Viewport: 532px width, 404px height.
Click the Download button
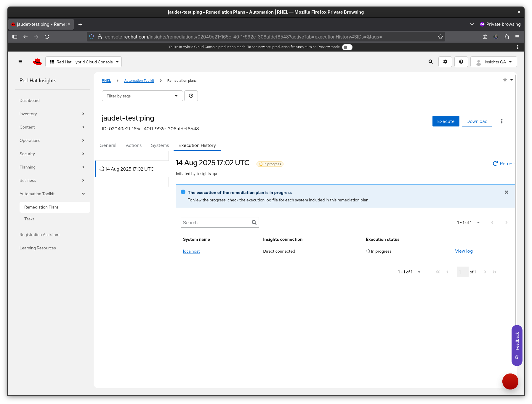(x=477, y=121)
